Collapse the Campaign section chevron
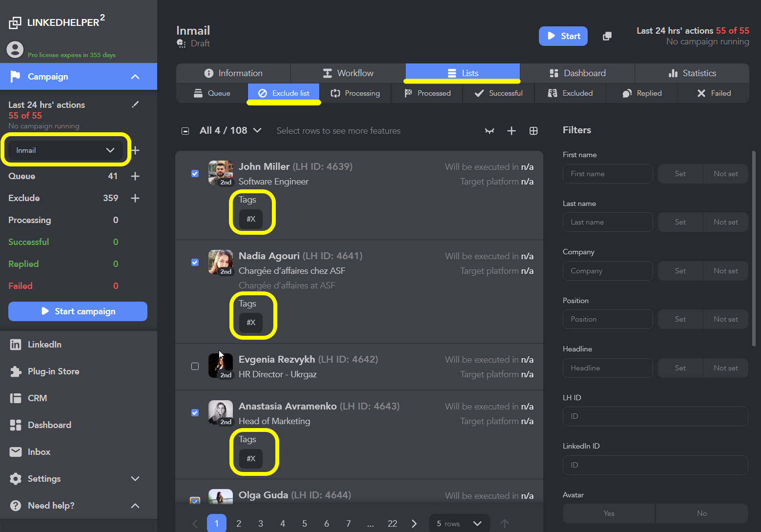 pos(135,77)
